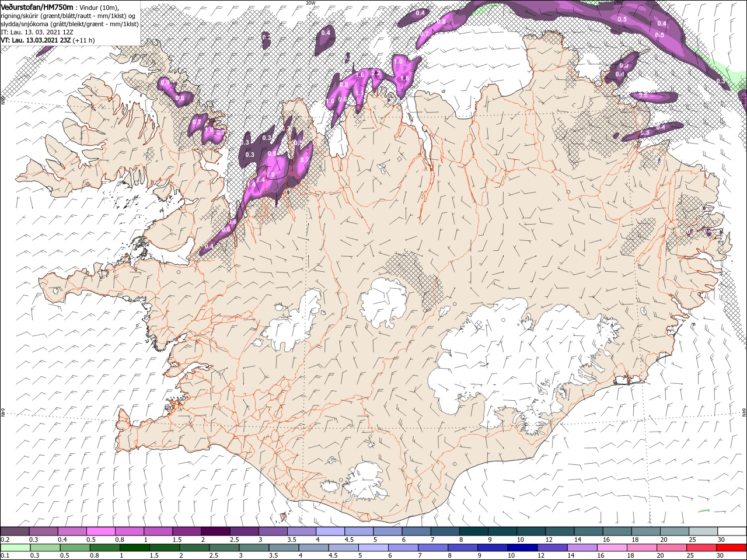The image size is (747, 560).
Task: Select the palest green 0.1 rain legend swatch
Action: [x=15, y=547]
